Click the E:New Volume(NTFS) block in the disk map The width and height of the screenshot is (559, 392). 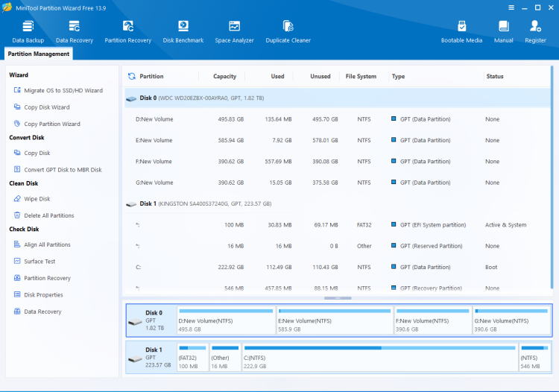(335, 320)
